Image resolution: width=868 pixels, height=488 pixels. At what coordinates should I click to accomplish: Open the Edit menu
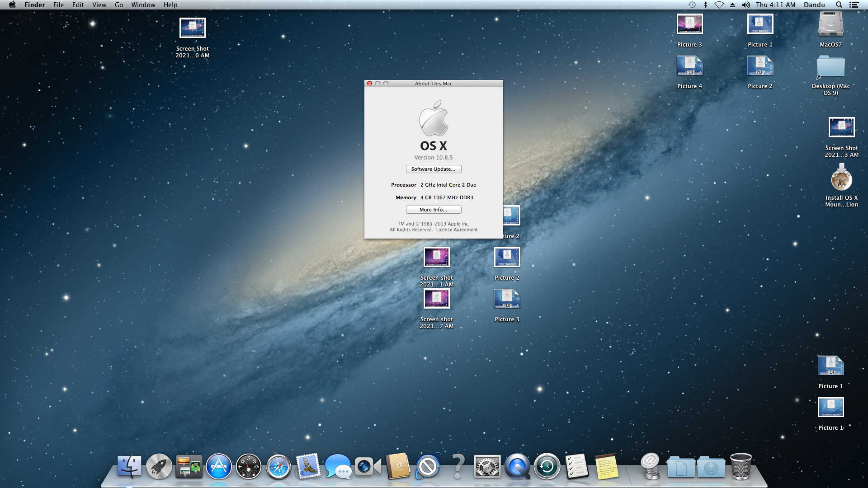point(78,5)
